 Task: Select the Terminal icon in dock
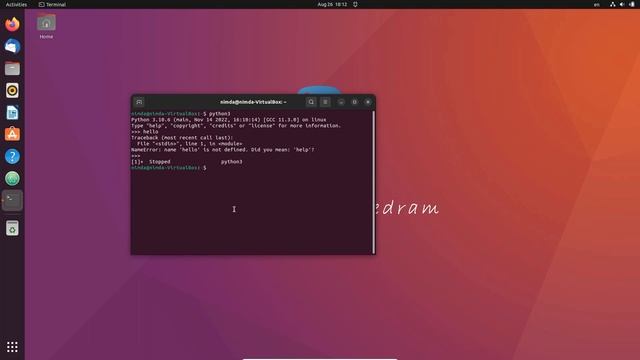pyautogui.click(x=12, y=200)
